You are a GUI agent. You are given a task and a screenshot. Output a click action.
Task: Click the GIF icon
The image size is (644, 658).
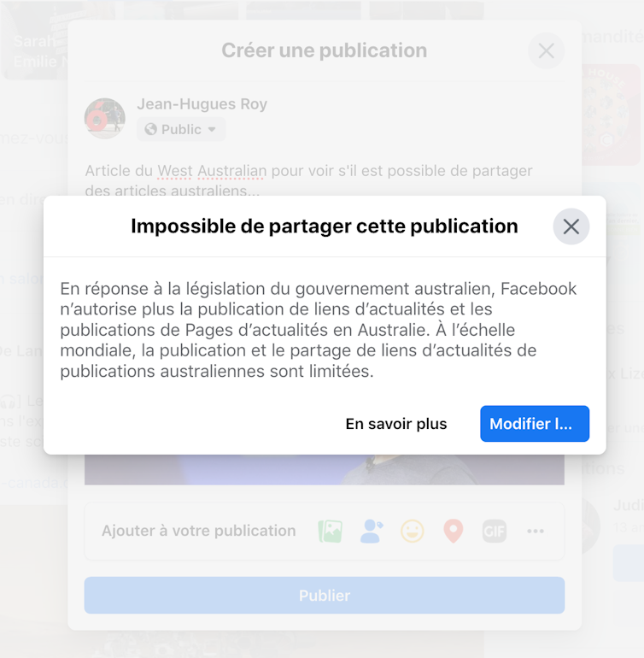pyautogui.click(x=495, y=532)
